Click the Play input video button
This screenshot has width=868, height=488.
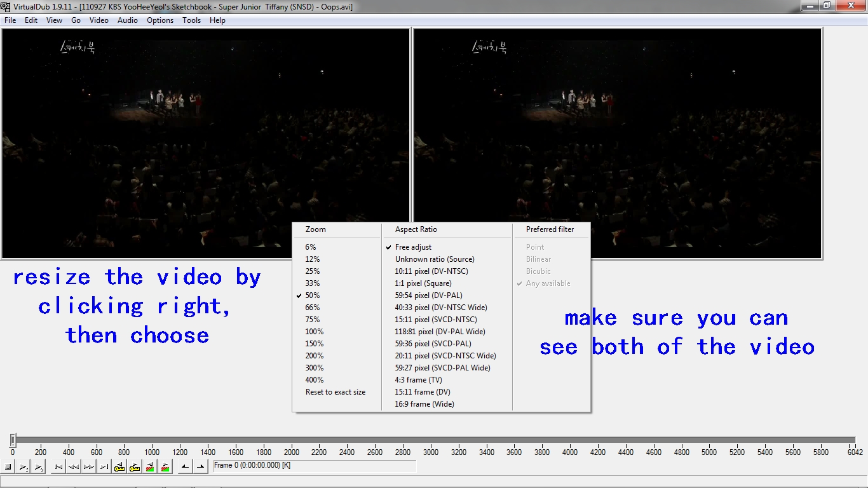point(24,467)
